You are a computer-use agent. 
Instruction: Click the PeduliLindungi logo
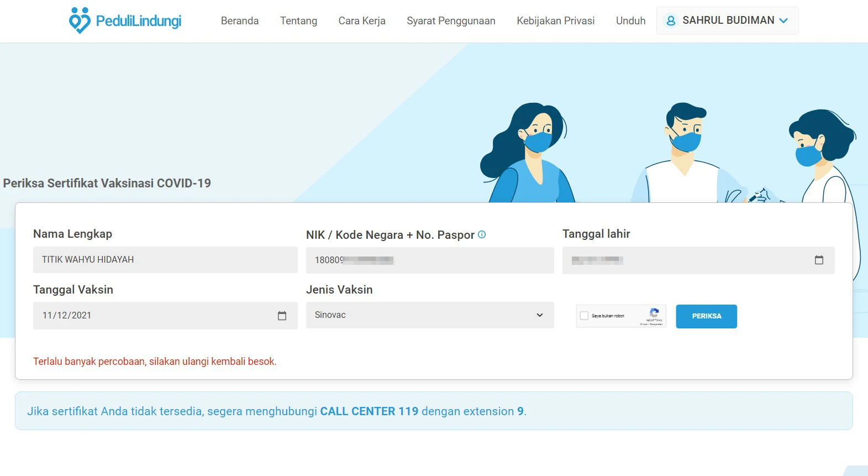point(125,20)
